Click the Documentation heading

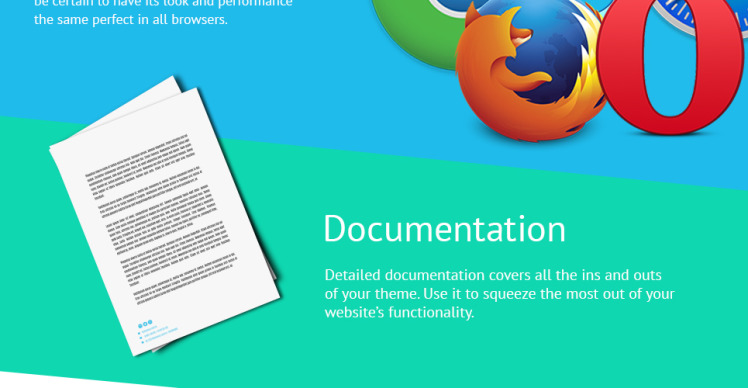tap(445, 229)
